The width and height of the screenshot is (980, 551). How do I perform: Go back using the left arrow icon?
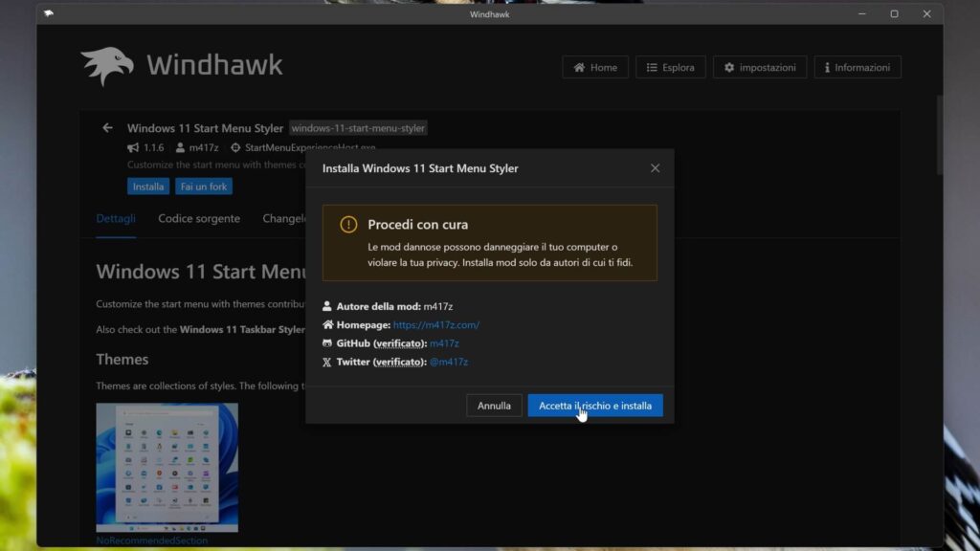click(x=107, y=127)
